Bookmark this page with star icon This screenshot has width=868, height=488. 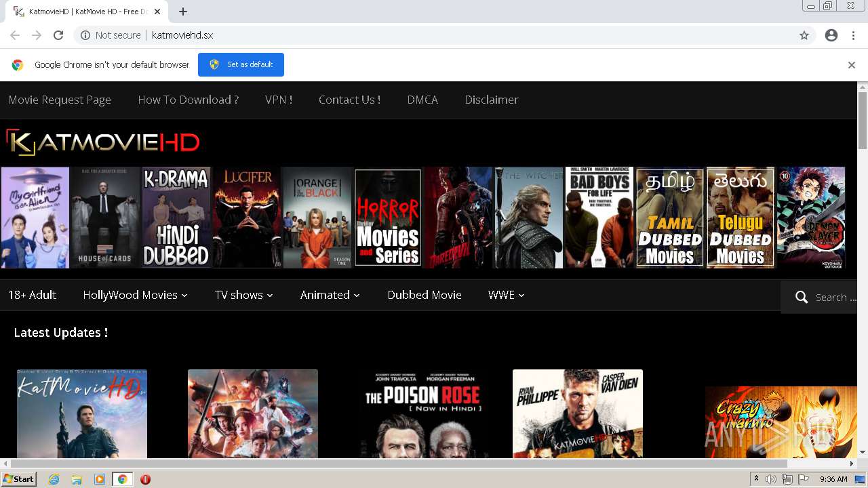(804, 35)
